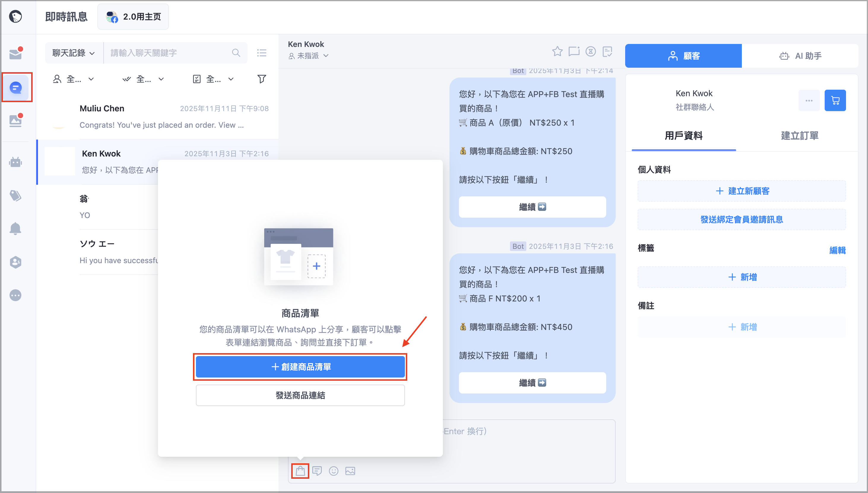
Task: Click the search magnifier icon
Action: 236,53
